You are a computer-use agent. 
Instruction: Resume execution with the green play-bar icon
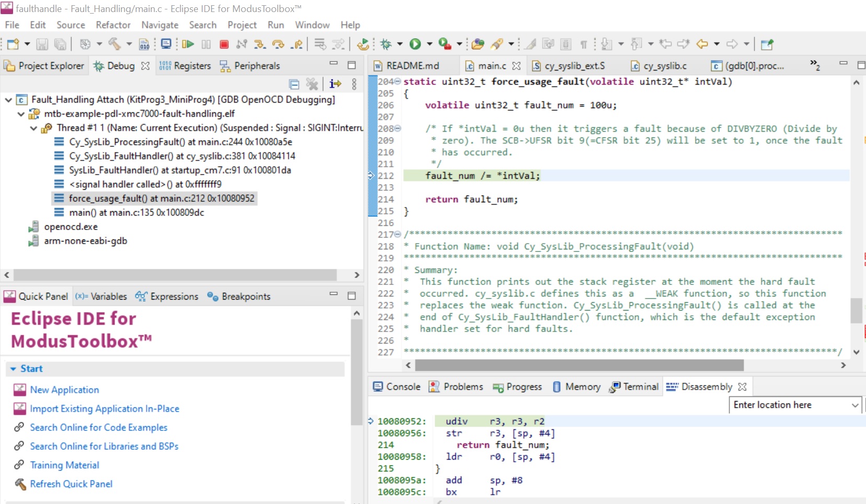pos(188,44)
